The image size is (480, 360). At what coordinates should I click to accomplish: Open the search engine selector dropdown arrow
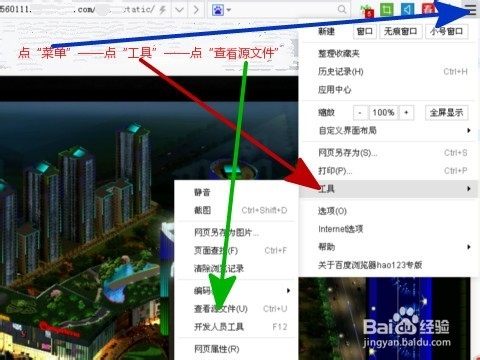point(229,10)
